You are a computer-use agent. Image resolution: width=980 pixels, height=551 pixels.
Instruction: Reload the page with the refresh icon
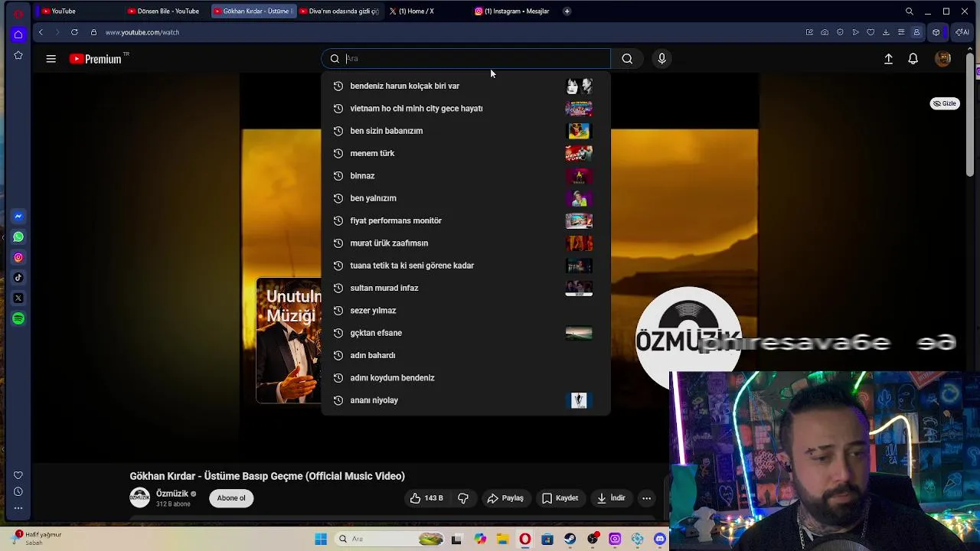[x=74, y=32]
